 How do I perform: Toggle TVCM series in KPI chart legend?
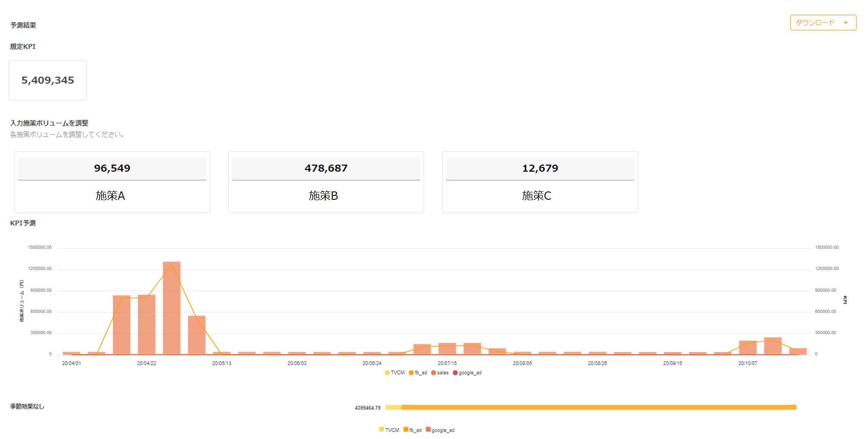point(395,373)
